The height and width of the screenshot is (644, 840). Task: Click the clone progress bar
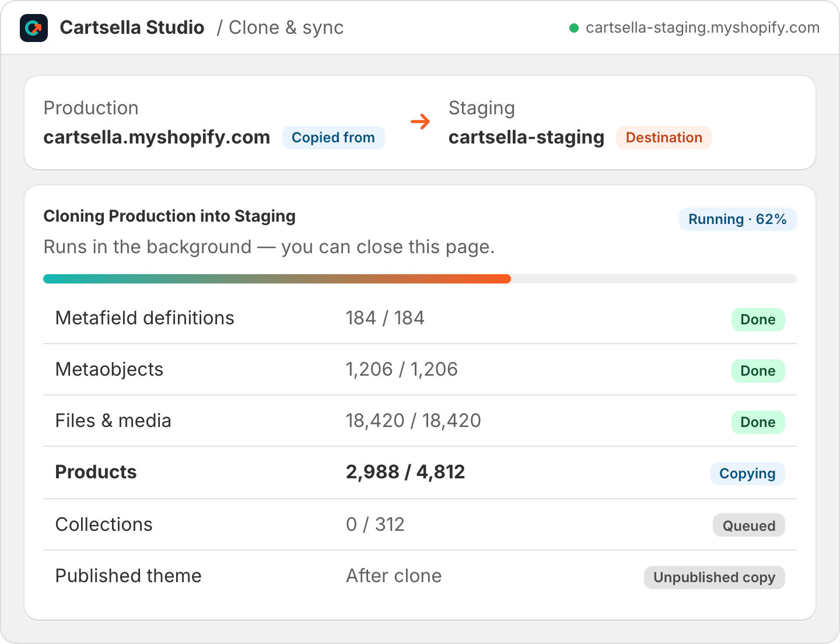pyautogui.click(x=420, y=279)
